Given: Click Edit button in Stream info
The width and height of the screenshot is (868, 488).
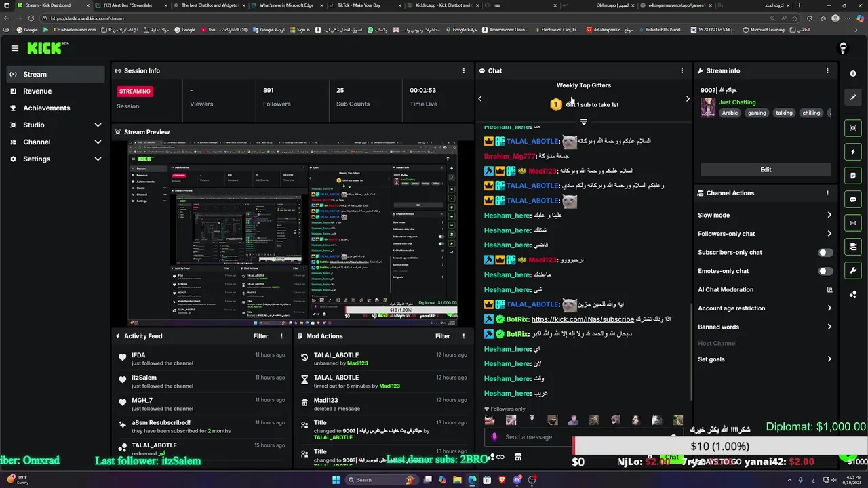Looking at the screenshot, I should tap(766, 170).
